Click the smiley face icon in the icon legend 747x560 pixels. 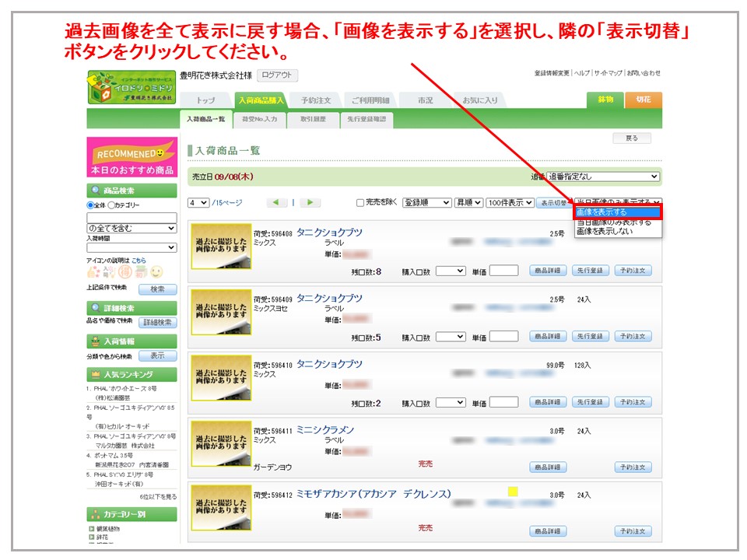click(x=156, y=272)
